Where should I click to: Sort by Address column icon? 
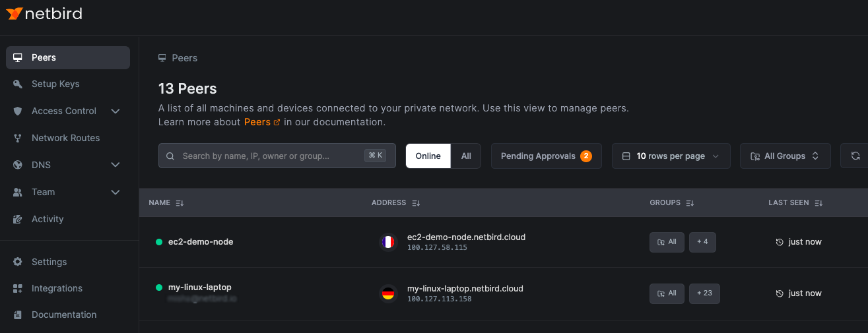click(416, 203)
